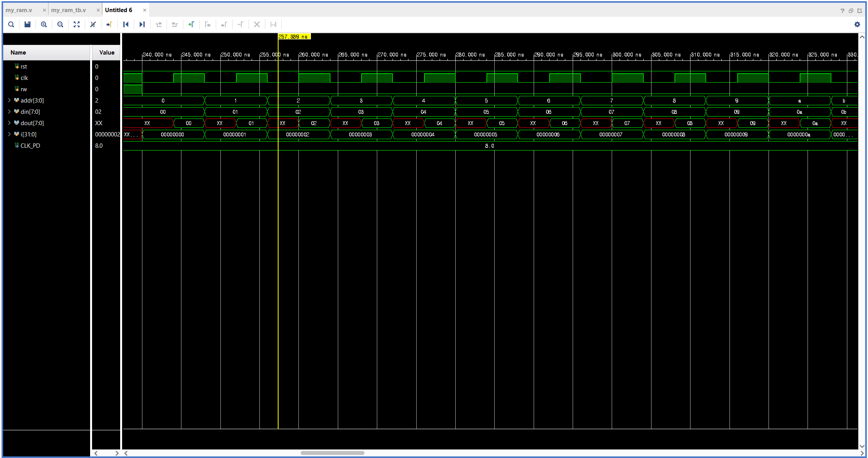Open waveform settings gear icon
The image size is (868, 458).
857,24
